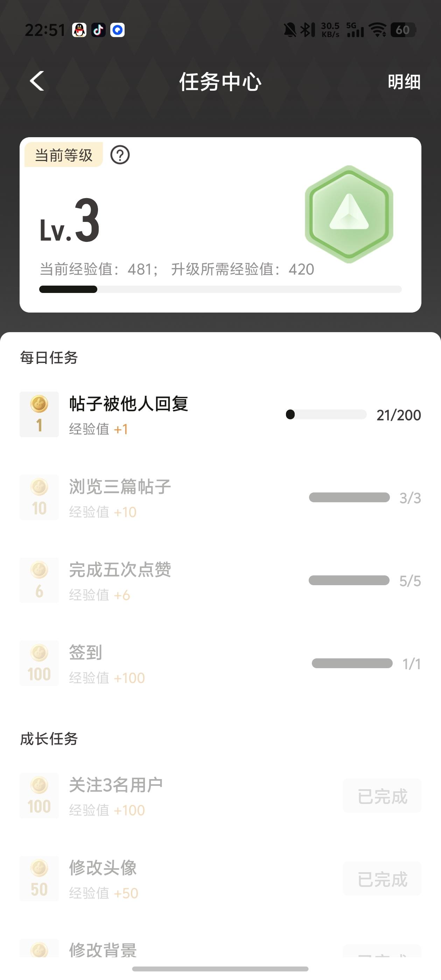Tap the 100-point sign-in coin icon

click(39, 663)
